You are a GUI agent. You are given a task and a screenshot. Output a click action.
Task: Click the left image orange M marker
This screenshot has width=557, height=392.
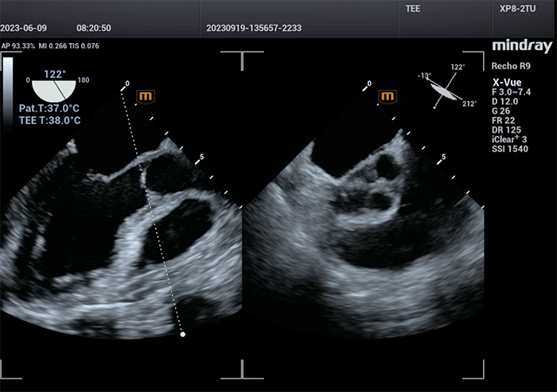point(146,96)
